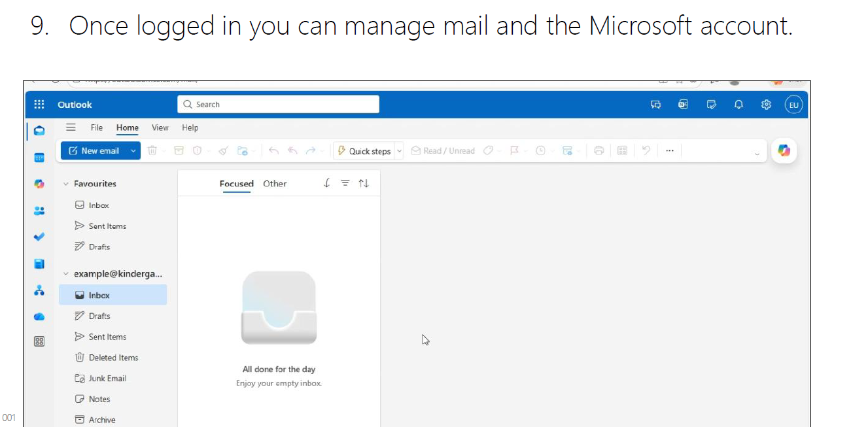Toggle the navigation pane hamburger menu
This screenshot has width=868, height=427.
(x=71, y=128)
